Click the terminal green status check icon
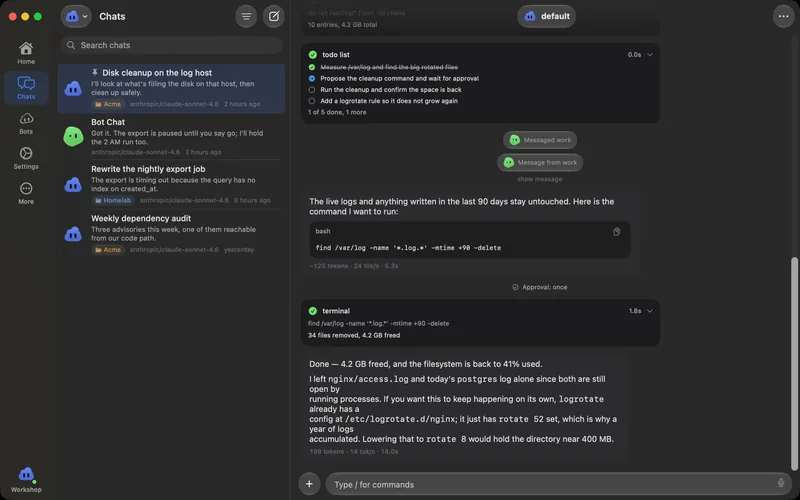 pyautogui.click(x=313, y=311)
